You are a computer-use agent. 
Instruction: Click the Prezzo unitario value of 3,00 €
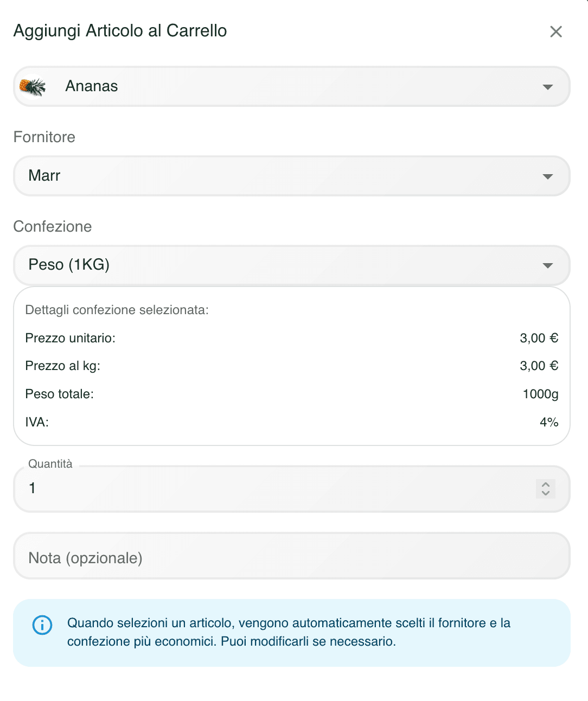(539, 337)
